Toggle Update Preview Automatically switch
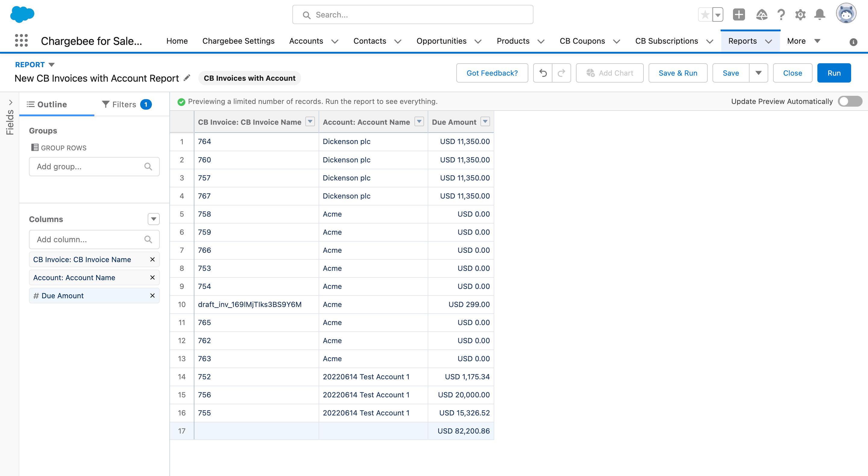 (x=850, y=102)
